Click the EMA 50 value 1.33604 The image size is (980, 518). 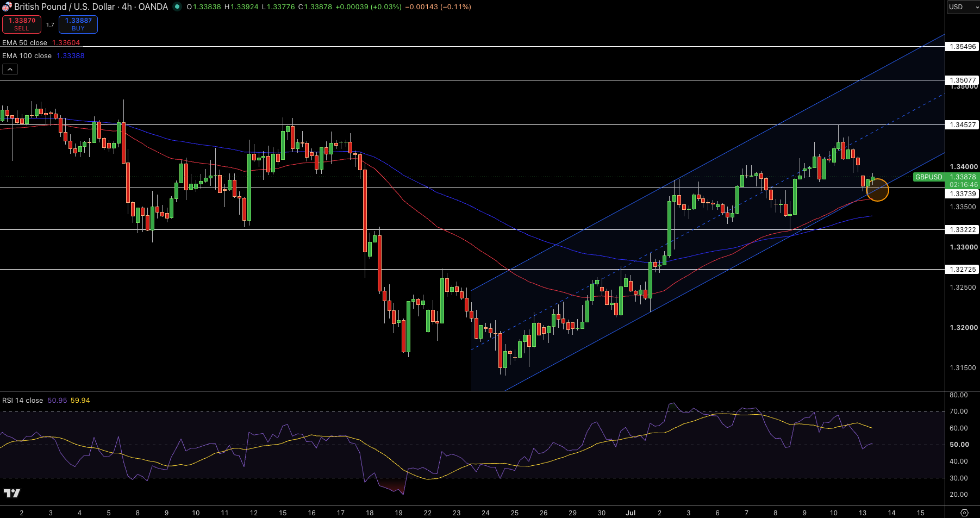pos(66,42)
